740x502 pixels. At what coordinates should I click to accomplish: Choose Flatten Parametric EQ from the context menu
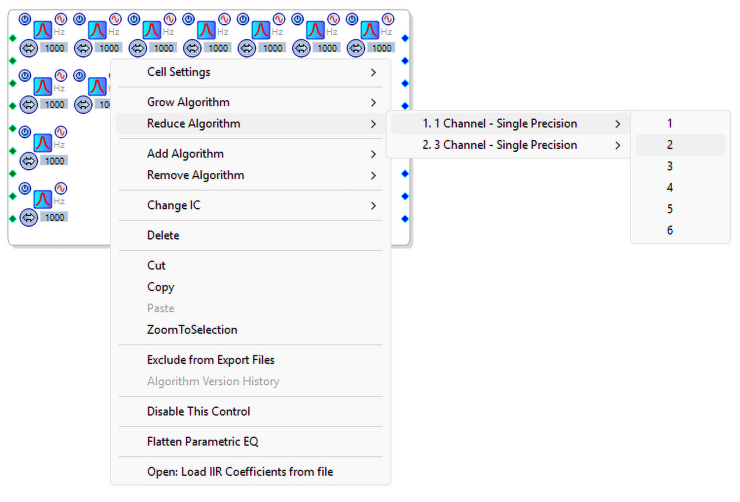(x=203, y=441)
